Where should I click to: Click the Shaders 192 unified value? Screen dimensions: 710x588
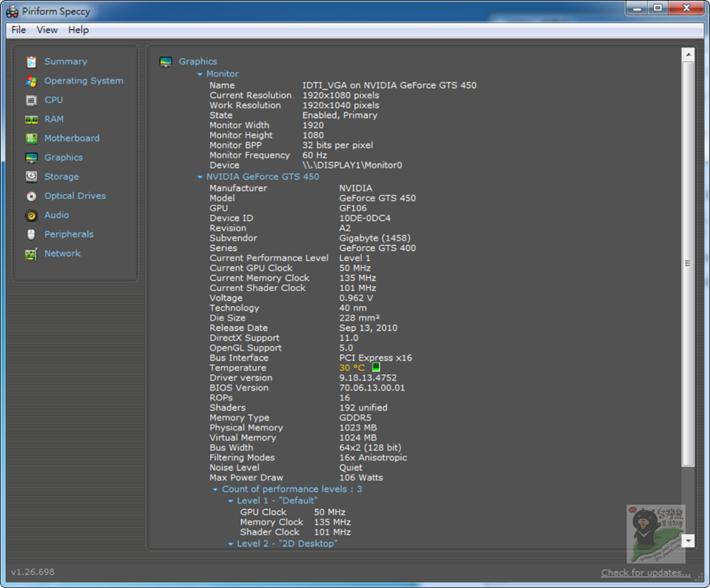click(x=363, y=408)
